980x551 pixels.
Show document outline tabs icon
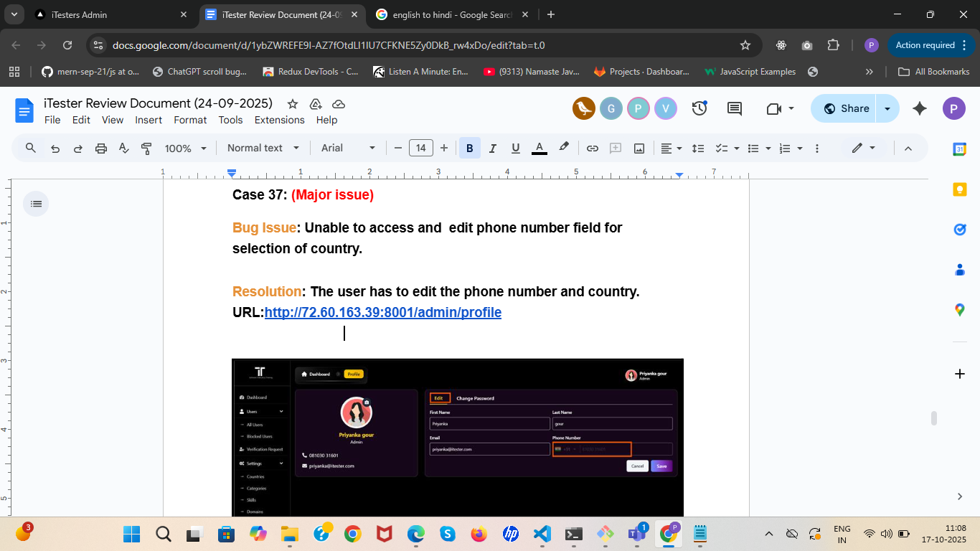tap(37, 204)
